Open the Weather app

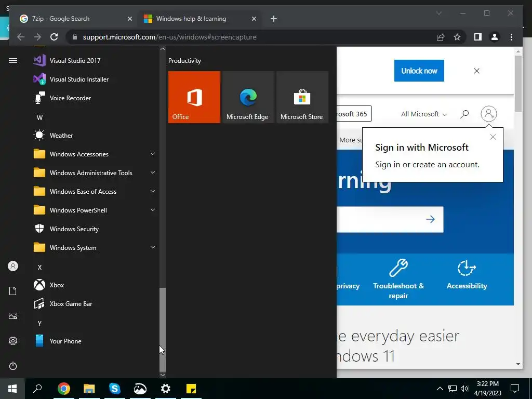tap(94, 136)
